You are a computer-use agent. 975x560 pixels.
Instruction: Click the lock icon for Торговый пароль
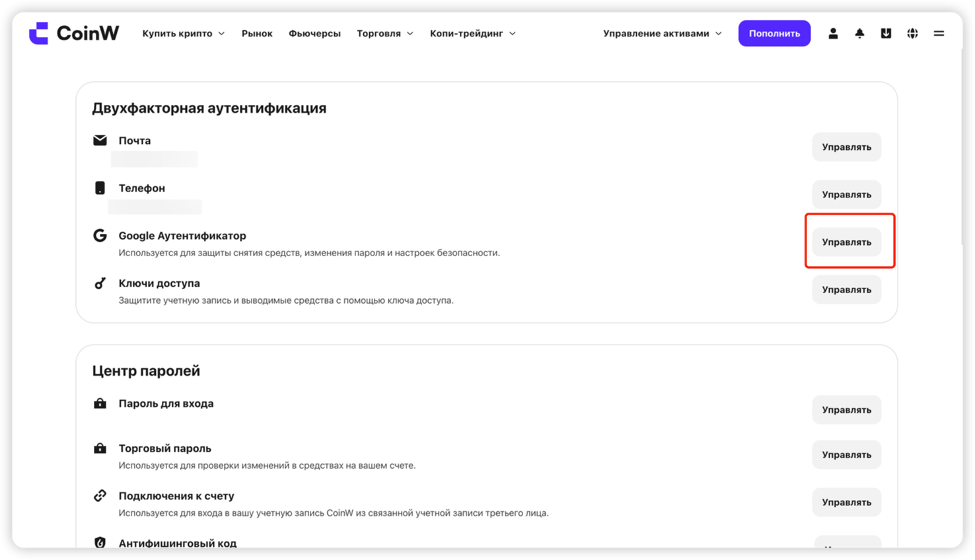[100, 448]
